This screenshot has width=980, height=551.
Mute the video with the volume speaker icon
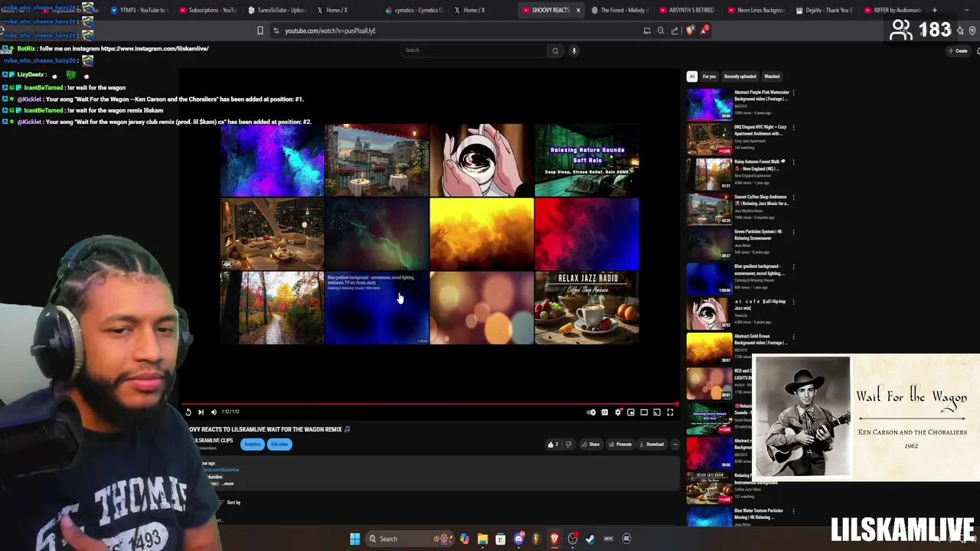(x=214, y=412)
